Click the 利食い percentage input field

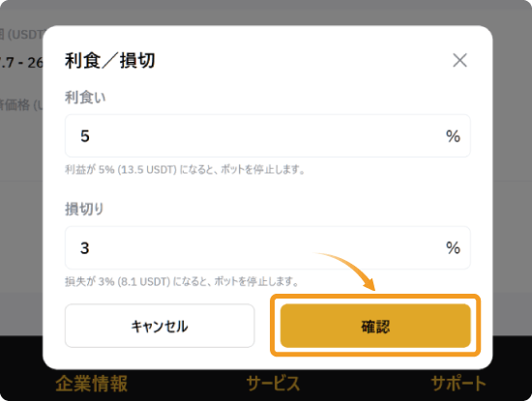(x=267, y=135)
